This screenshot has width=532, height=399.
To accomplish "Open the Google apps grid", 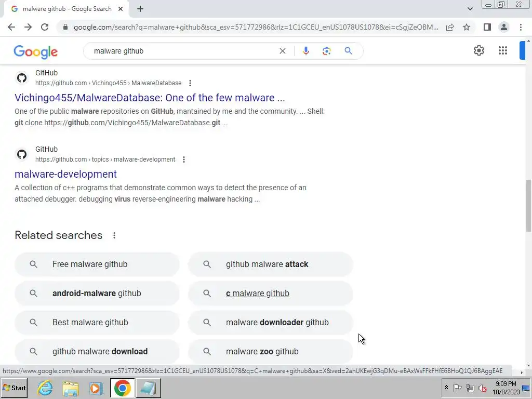I will click(503, 50).
